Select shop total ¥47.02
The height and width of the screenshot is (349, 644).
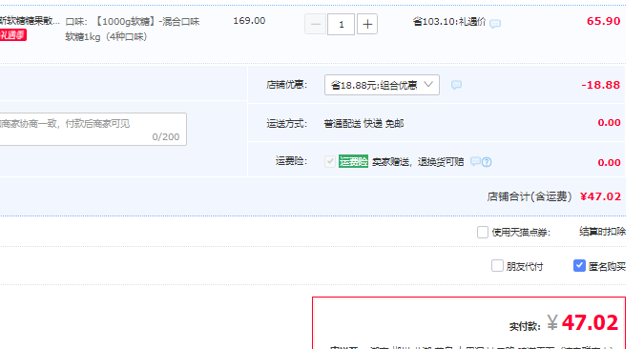click(600, 196)
